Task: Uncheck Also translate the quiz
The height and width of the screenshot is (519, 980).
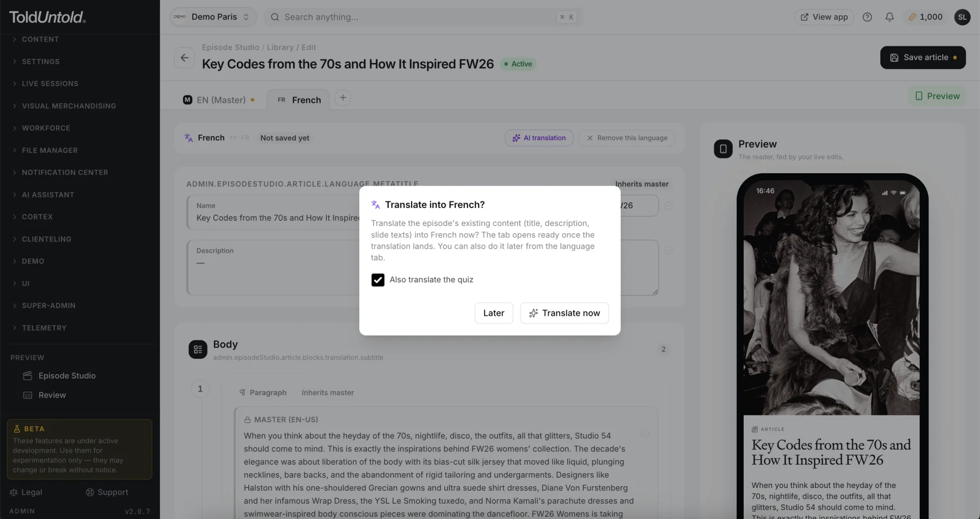Action: click(x=378, y=280)
